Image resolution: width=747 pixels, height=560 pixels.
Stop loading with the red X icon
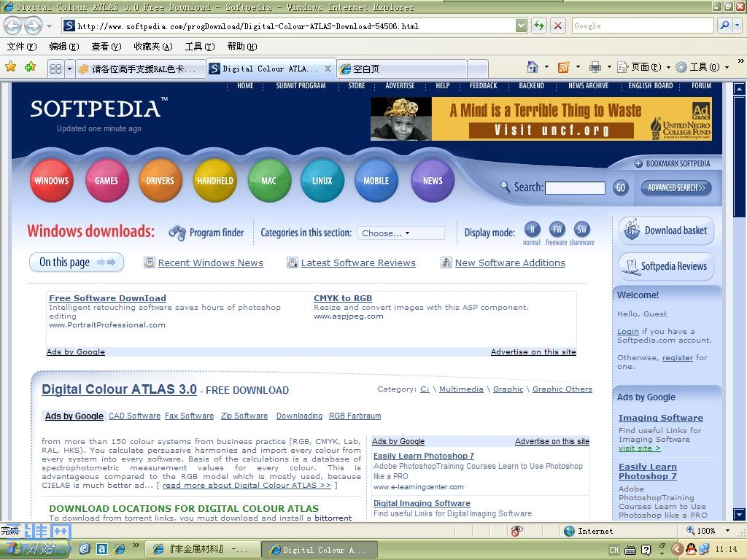(x=558, y=26)
